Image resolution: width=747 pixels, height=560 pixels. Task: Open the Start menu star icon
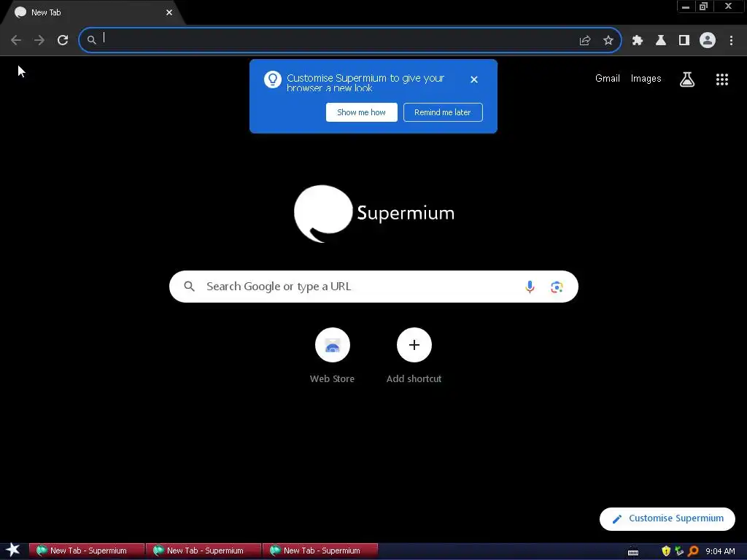13,550
